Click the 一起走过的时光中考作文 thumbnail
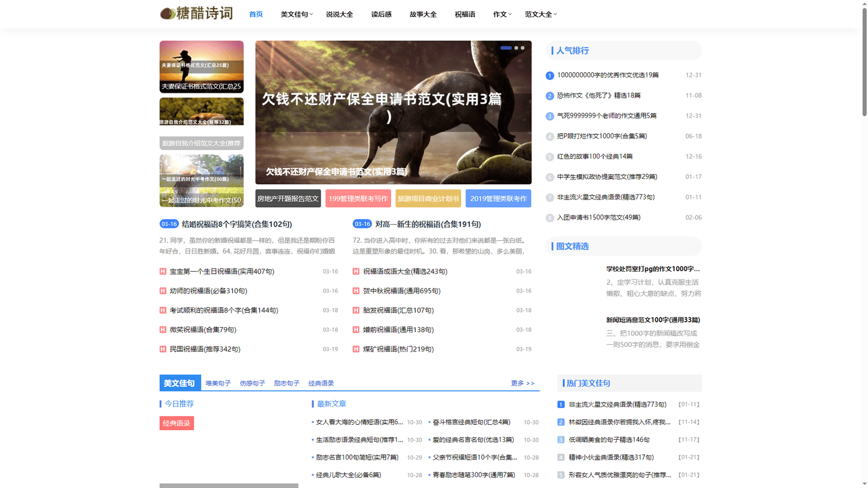Screen dimensions: 868x488 [201, 181]
